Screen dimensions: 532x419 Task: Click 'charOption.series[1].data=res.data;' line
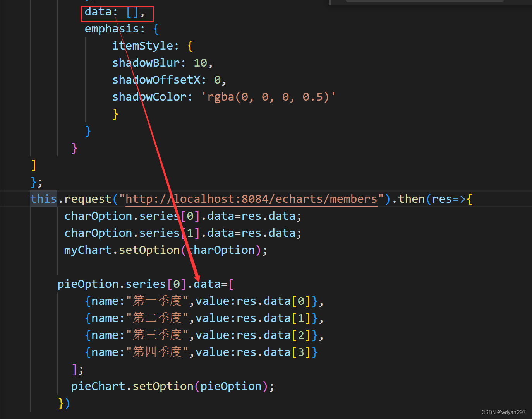pos(183,233)
